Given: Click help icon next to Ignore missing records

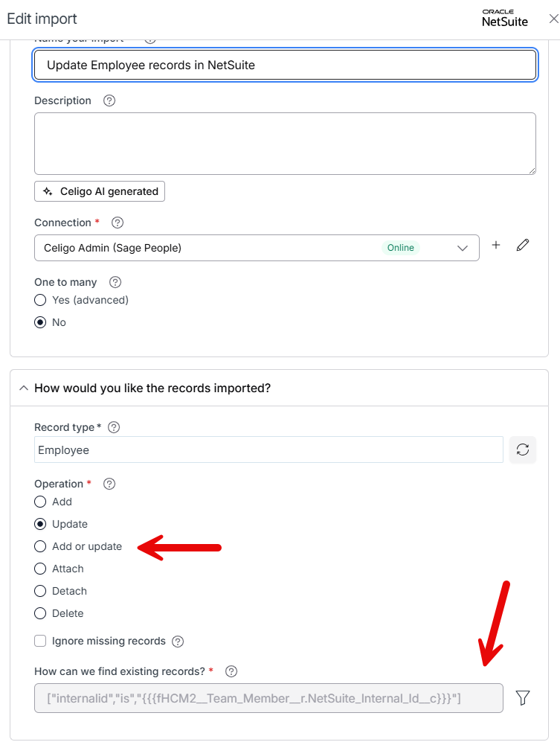Looking at the screenshot, I should 178,641.
